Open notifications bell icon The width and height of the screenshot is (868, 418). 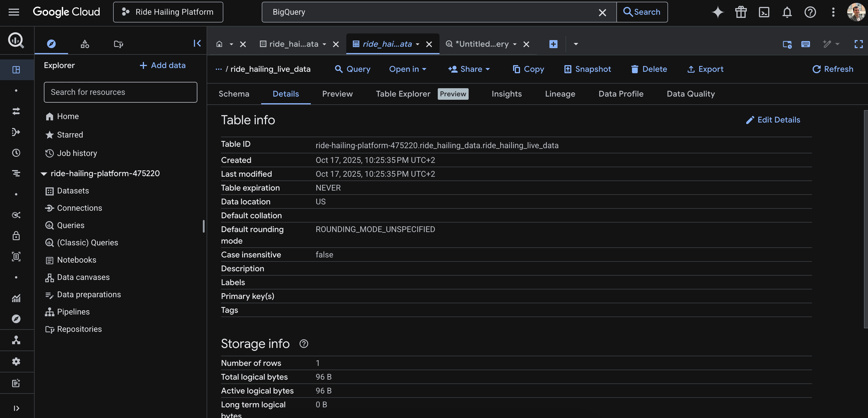click(787, 12)
